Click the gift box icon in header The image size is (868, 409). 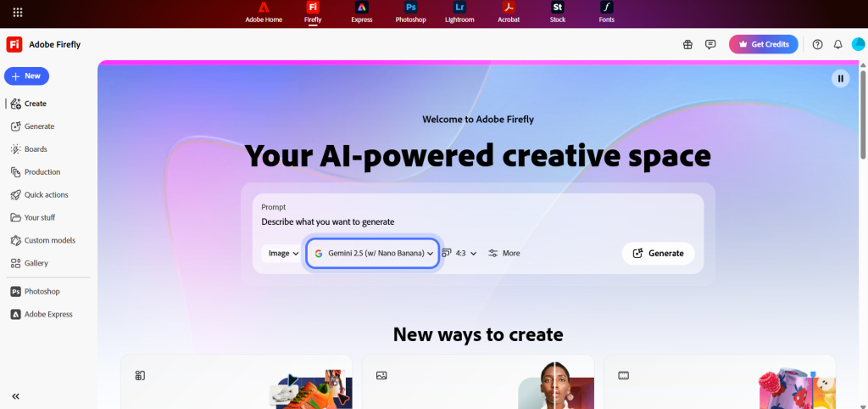tap(687, 44)
